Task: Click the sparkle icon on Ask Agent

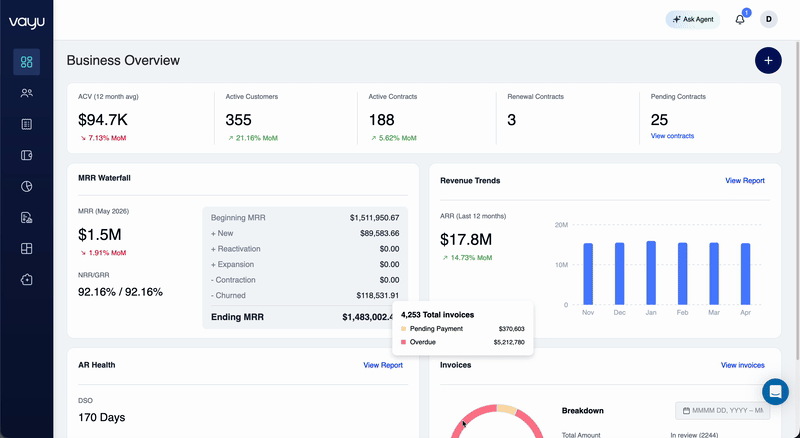Action: [677, 19]
